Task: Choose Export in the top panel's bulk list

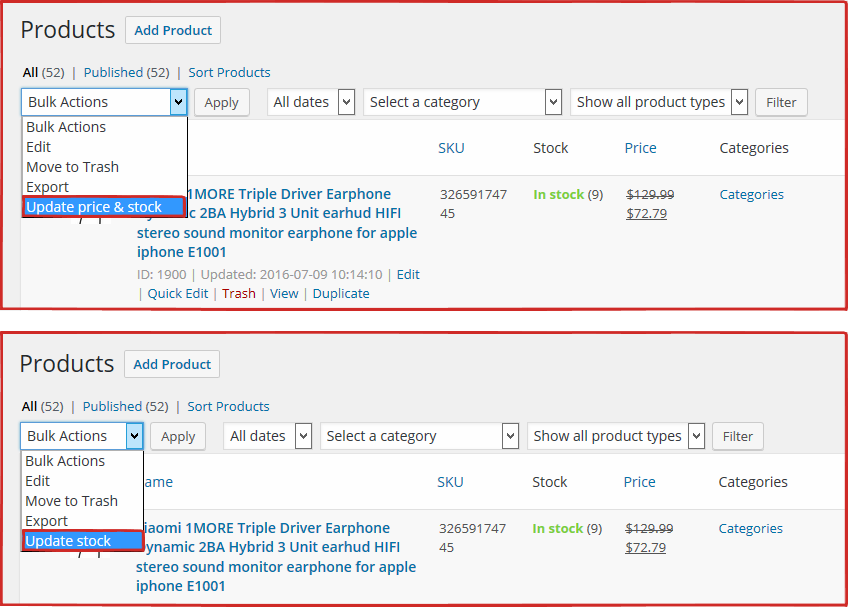Action: (48, 187)
